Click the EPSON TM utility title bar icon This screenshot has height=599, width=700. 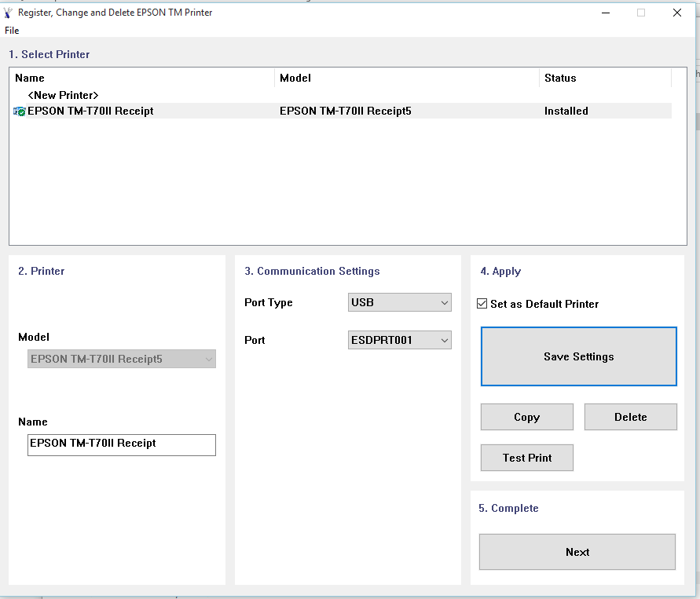pos(8,13)
